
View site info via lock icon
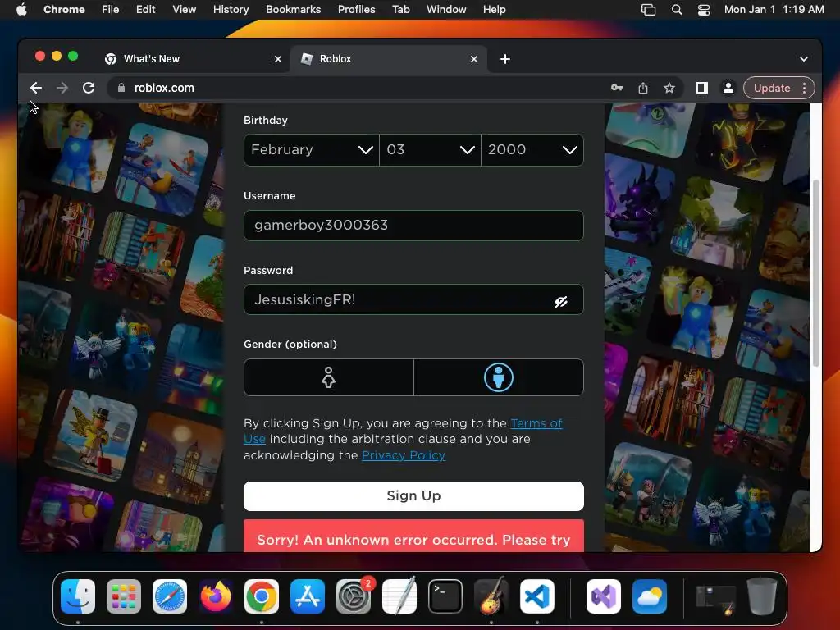[x=121, y=88]
